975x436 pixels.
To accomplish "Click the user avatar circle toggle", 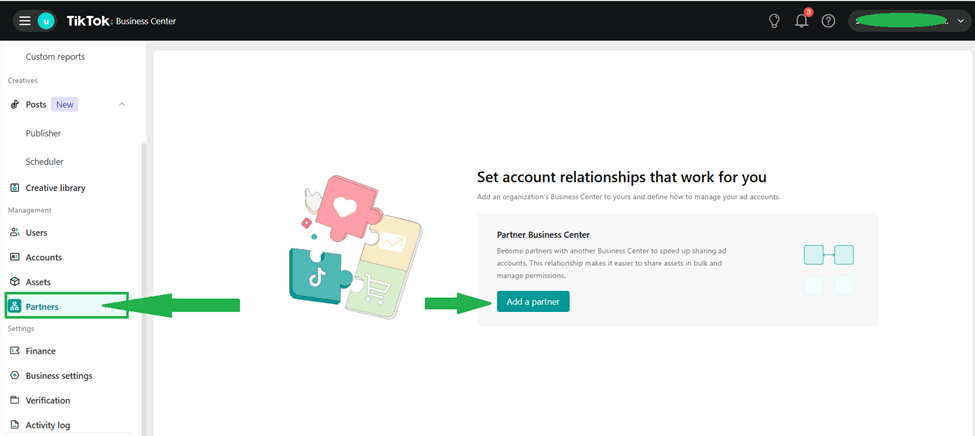I will 46,21.
